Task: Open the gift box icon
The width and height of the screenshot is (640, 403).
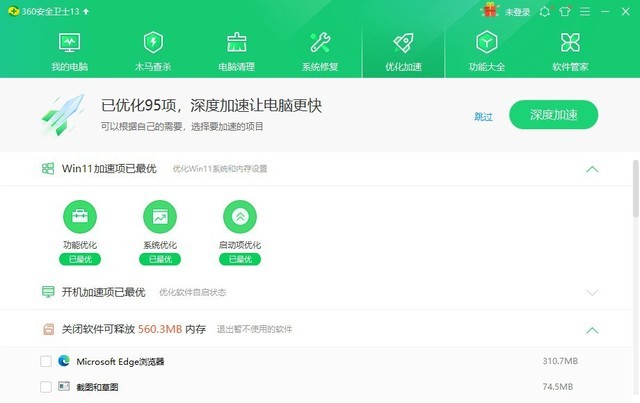Action: 490,10
